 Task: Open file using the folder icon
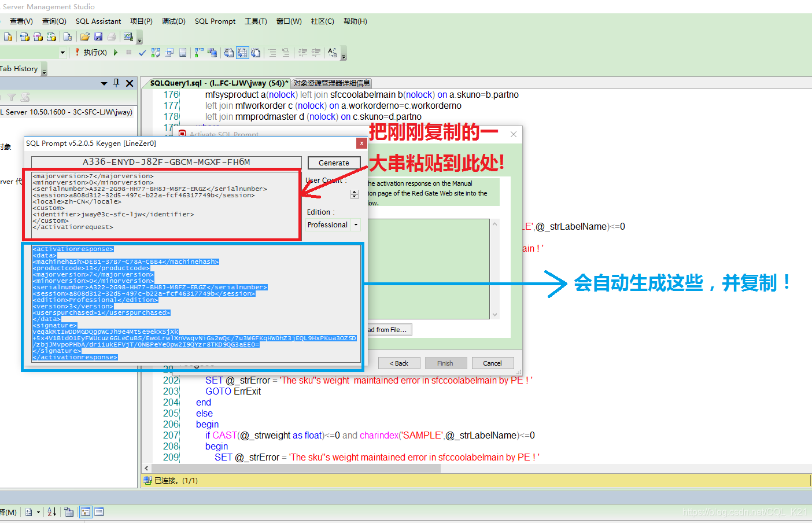tap(85, 37)
